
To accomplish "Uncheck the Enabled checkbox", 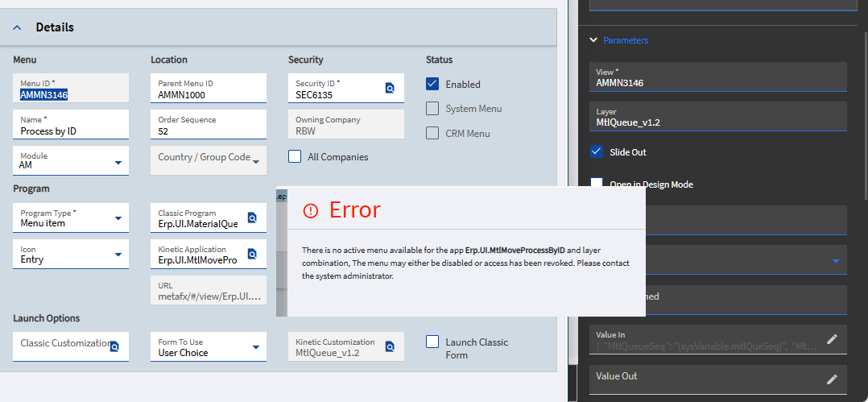I will (432, 84).
